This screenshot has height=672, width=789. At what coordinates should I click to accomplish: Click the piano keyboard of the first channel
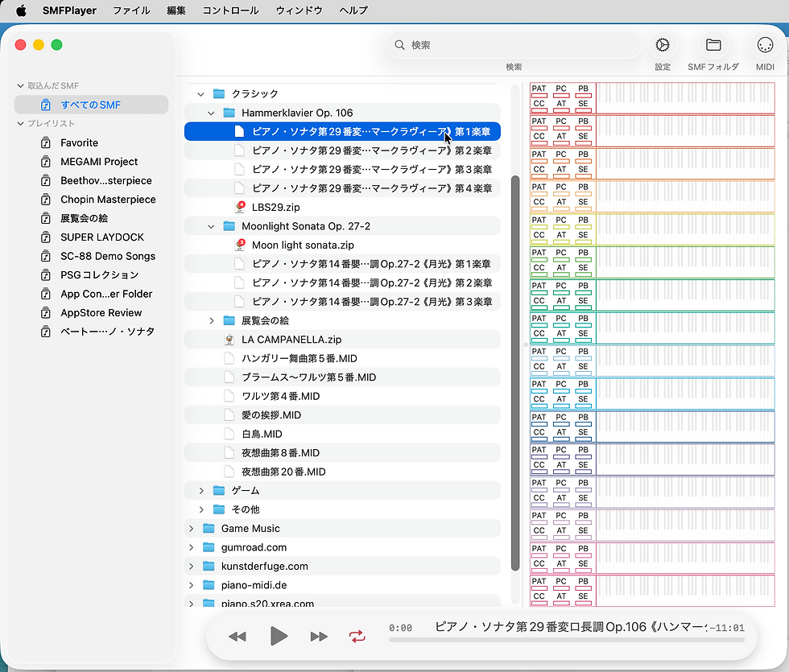pyautogui.click(x=685, y=98)
